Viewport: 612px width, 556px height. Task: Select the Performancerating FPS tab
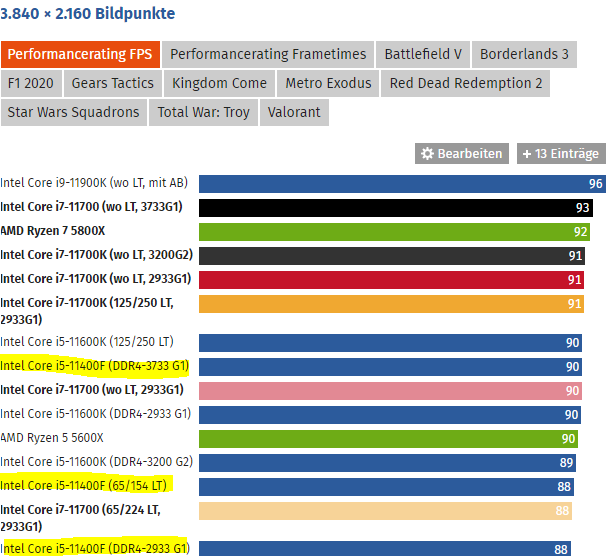(x=80, y=54)
